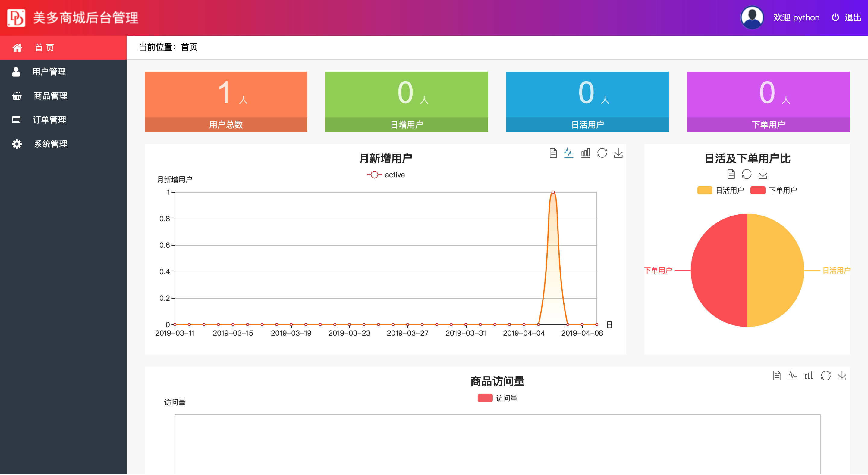868x475 pixels.
Task: Switch 商品访问量 chart to bar type
Action: click(x=809, y=376)
